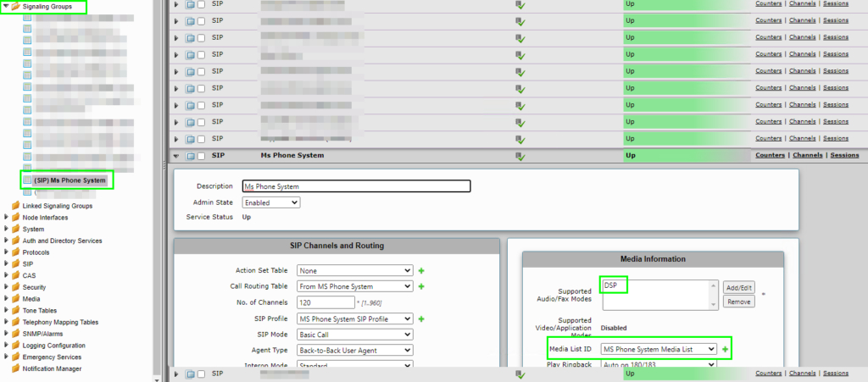Screen dimensions: 868x382
Task: Open the Play Ringback dropdown
Action: [659, 363]
